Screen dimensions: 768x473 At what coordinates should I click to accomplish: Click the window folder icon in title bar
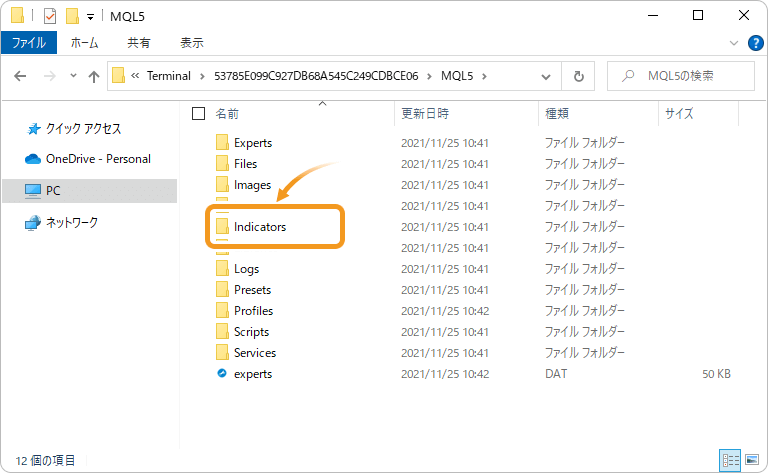click(x=18, y=15)
